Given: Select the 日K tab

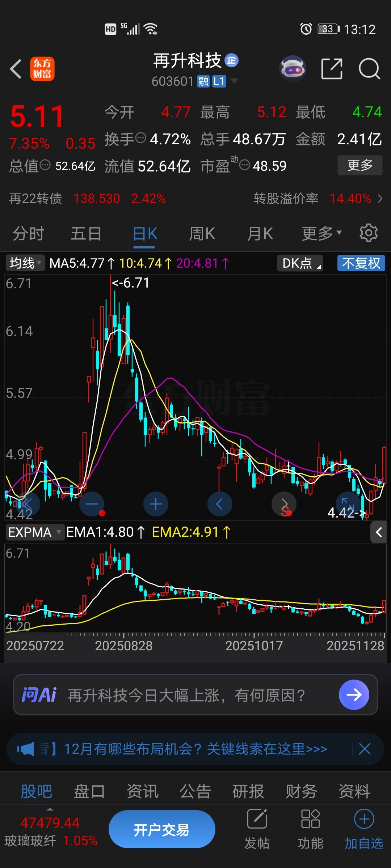Looking at the screenshot, I should tap(144, 233).
